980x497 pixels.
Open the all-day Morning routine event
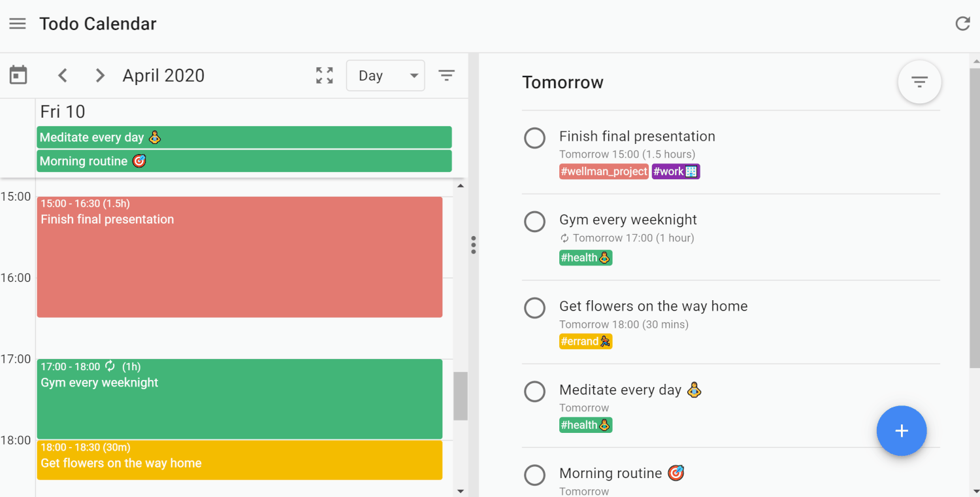coord(244,161)
